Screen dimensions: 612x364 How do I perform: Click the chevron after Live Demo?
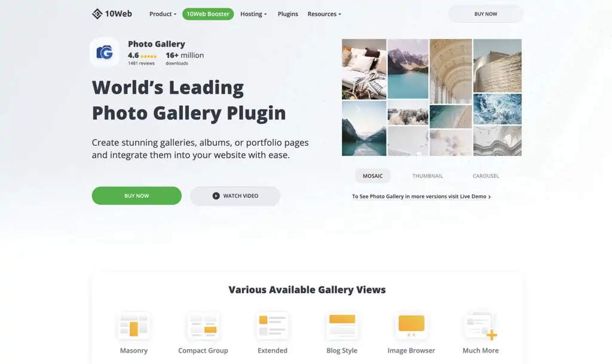pos(489,197)
